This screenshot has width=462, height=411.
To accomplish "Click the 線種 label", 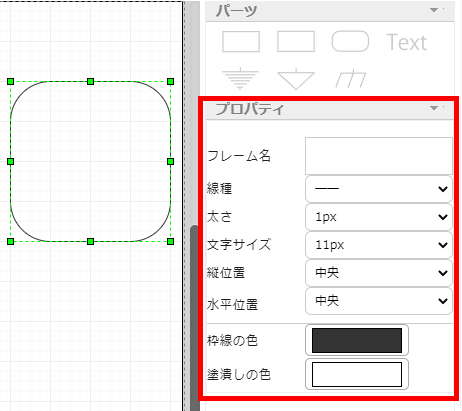I will [x=219, y=189].
